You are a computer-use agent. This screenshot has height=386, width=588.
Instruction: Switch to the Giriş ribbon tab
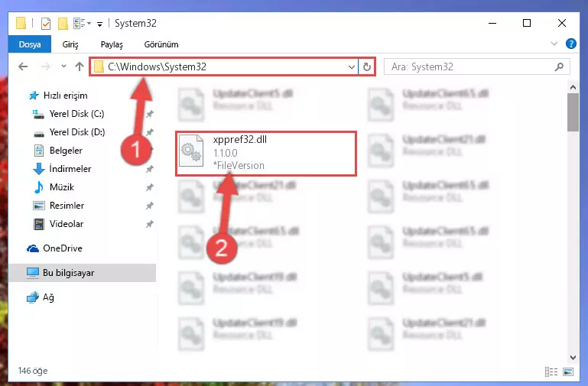(x=70, y=44)
